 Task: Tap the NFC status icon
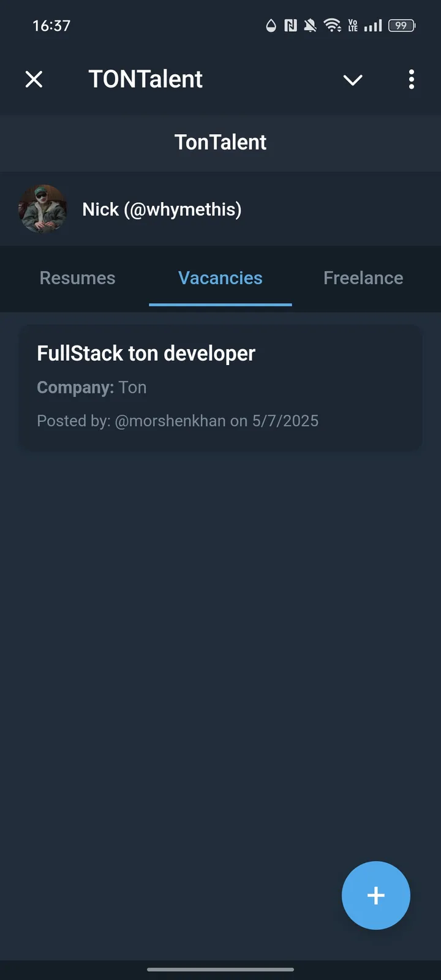(290, 26)
